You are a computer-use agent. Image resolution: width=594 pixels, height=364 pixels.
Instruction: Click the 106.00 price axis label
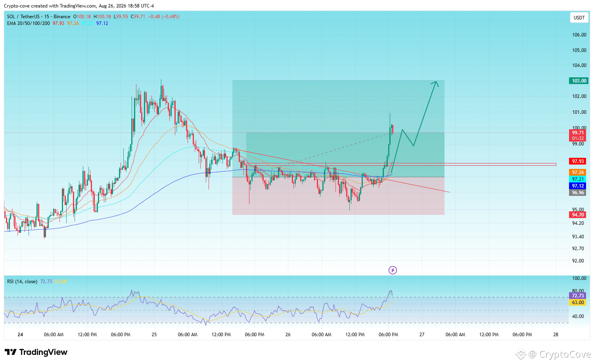[579, 35]
